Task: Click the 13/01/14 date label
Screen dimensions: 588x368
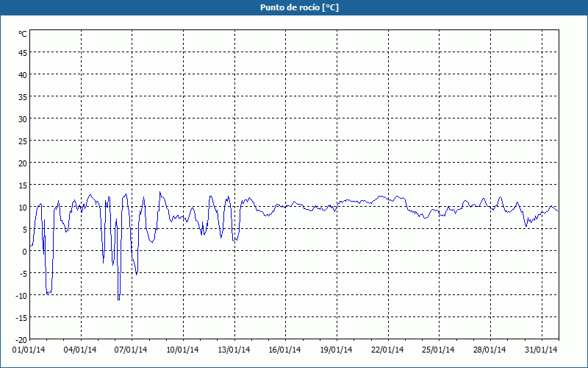Action: (234, 350)
